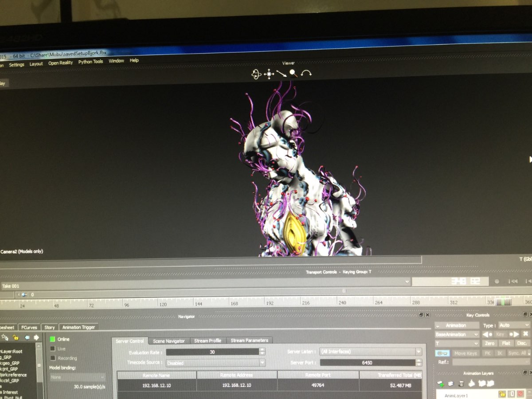The height and width of the screenshot is (399, 532).
Task: Switch to the FCurves tab
Action: coord(30,328)
